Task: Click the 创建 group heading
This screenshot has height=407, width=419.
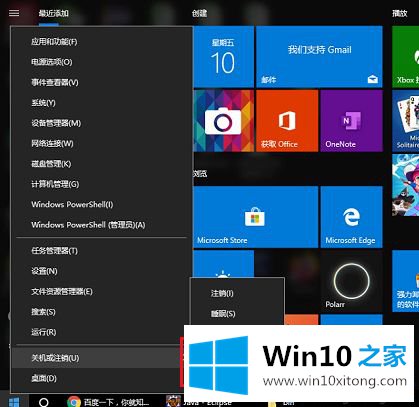Action: [199, 13]
